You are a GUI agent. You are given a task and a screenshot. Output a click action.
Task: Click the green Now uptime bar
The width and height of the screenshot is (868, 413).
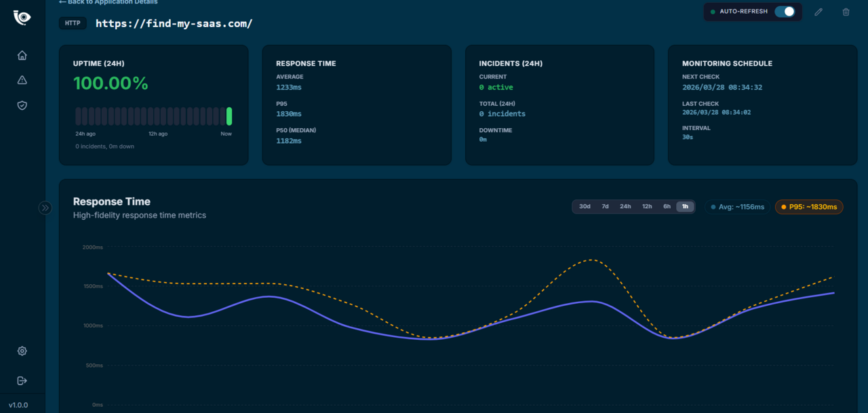229,116
